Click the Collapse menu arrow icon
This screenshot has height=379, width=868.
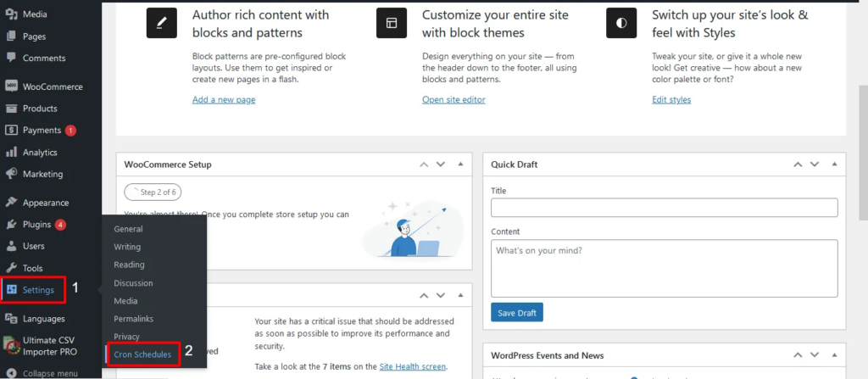click(x=11, y=373)
